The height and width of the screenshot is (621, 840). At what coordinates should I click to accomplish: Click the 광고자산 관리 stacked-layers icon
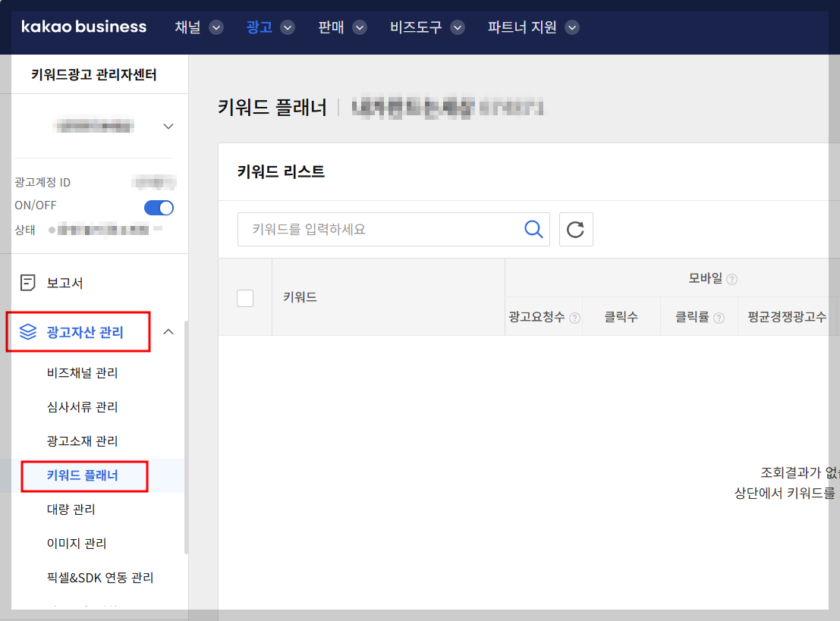tap(30, 331)
